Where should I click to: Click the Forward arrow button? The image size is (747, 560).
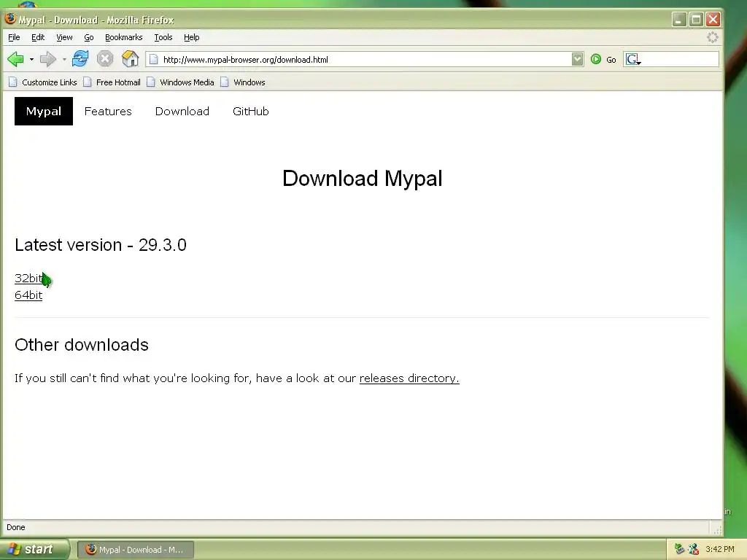click(x=47, y=60)
